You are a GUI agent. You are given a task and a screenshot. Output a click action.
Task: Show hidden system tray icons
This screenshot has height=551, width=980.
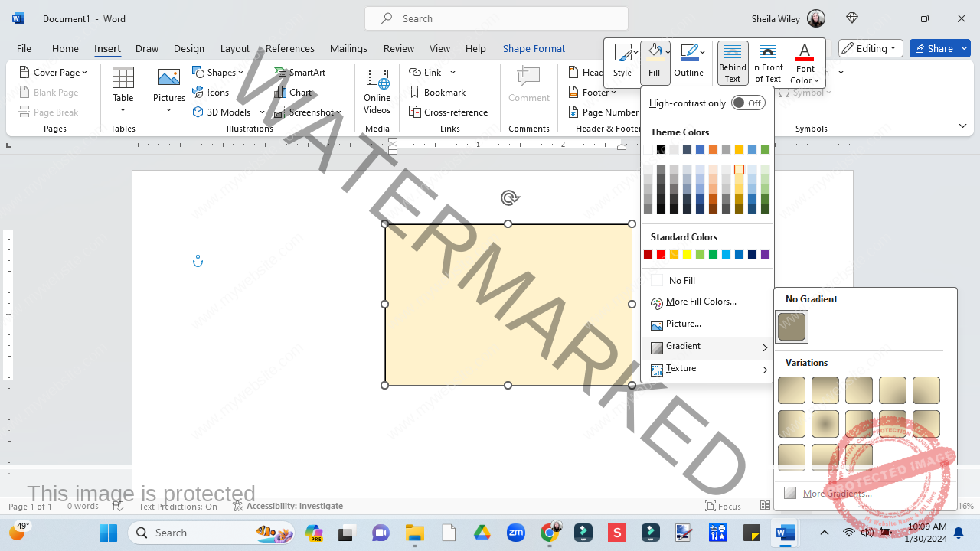824,533
